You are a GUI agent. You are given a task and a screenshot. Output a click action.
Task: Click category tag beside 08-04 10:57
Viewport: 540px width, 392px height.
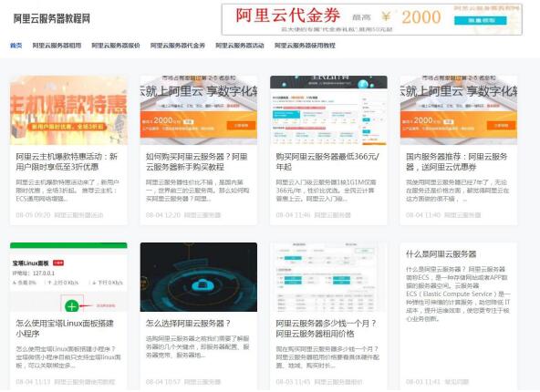point(202,382)
